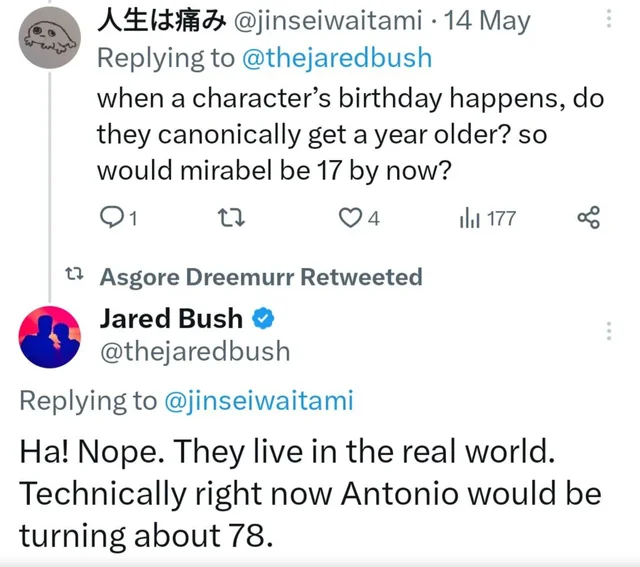
Task: Open the @thejaredbush mention in Replying to
Action: 340,57
